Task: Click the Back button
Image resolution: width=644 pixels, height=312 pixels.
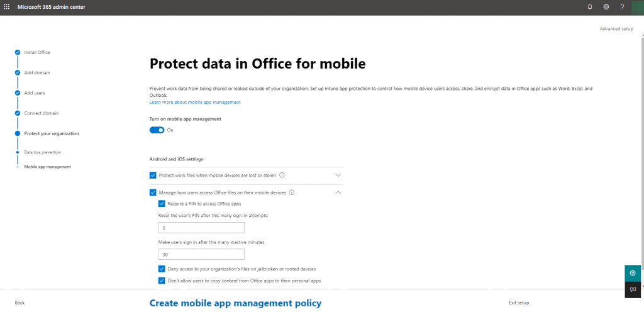Action: click(19, 303)
